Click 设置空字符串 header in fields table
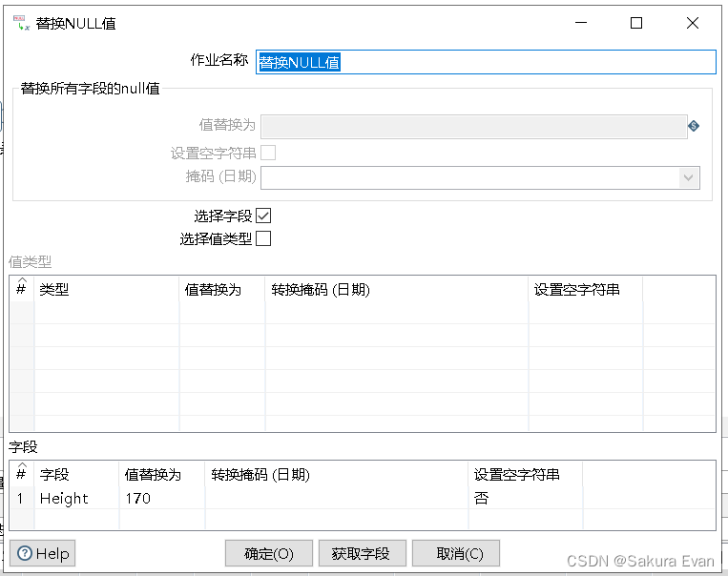This screenshot has width=728, height=576. pos(525,474)
